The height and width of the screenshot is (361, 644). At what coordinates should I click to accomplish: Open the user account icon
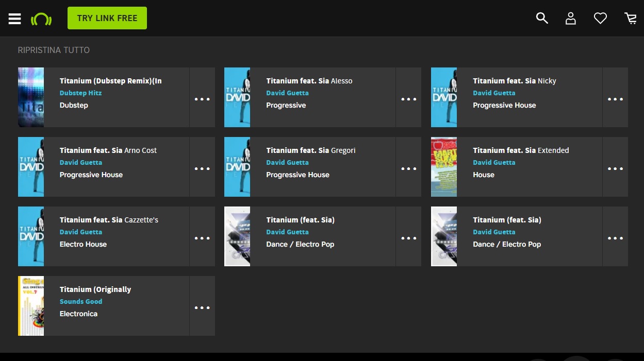(571, 19)
